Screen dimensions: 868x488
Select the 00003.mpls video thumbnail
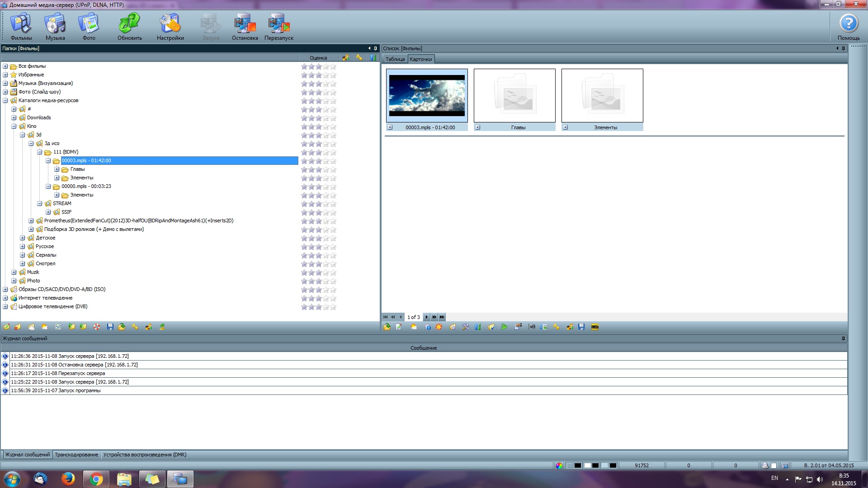pyautogui.click(x=427, y=95)
